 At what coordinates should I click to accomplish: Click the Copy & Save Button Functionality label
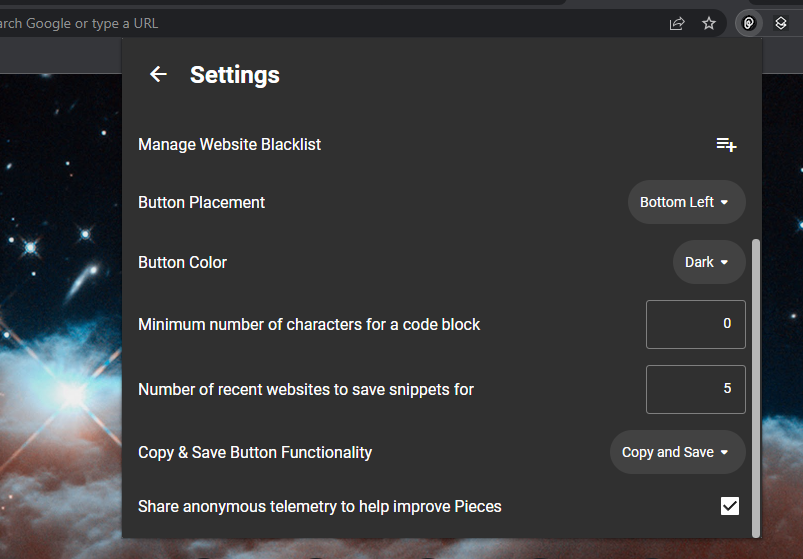pyautogui.click(x=254, y=452)
